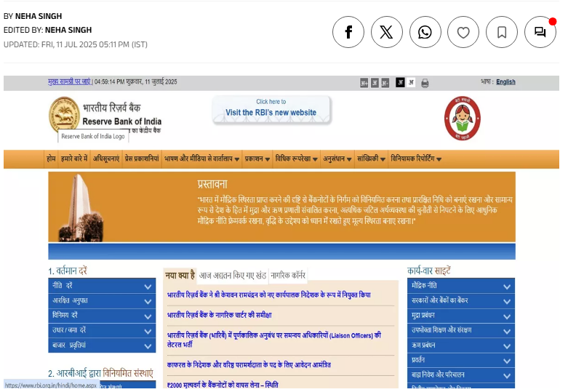Screen dimensions: 568x392
Task: Click author name after 'BY'
Action: click(x=39, y=16)
